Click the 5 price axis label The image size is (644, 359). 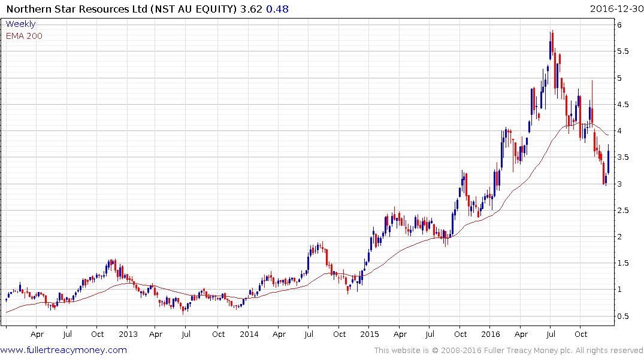619,78
